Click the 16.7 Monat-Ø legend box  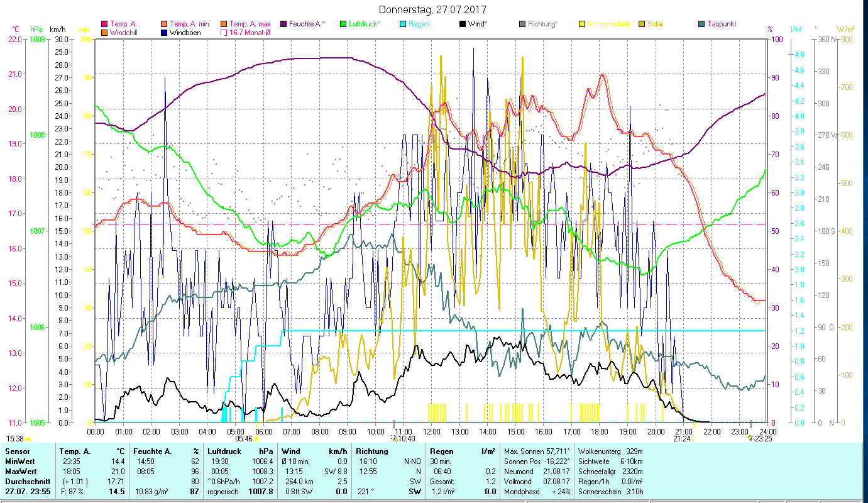pos(223,32)
